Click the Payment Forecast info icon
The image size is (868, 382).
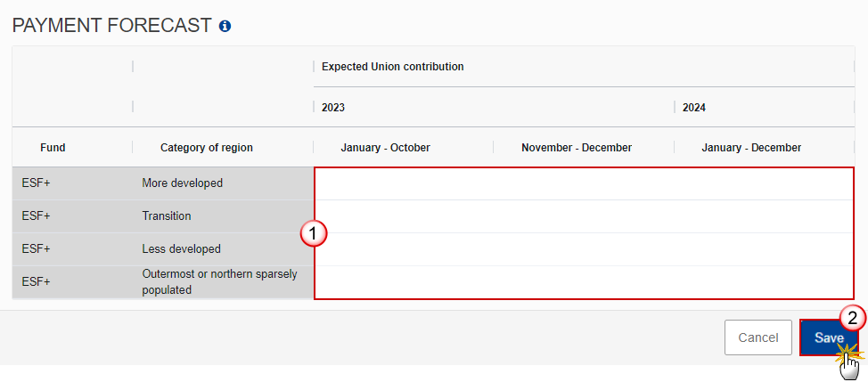225,26
